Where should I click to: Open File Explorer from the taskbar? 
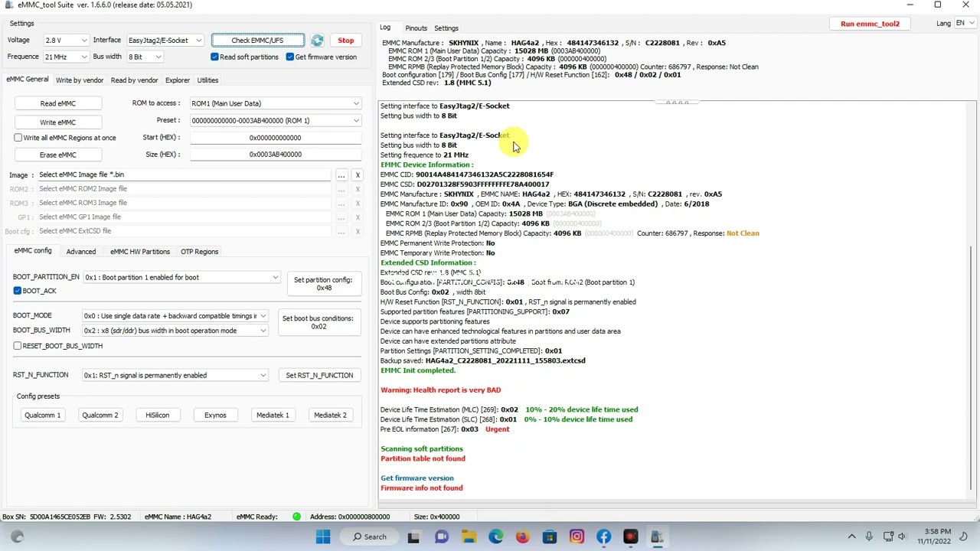point(469,536)
